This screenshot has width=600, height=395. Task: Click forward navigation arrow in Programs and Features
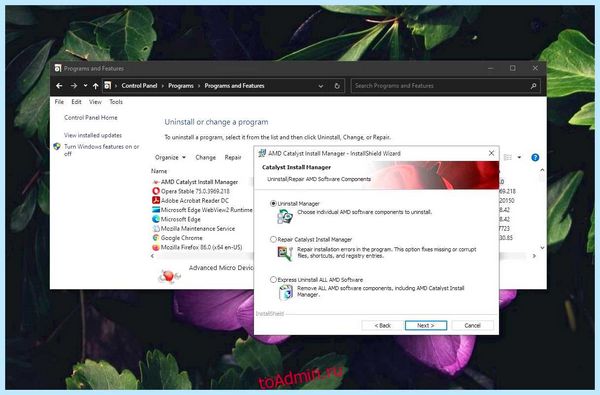tap(73, 86)
